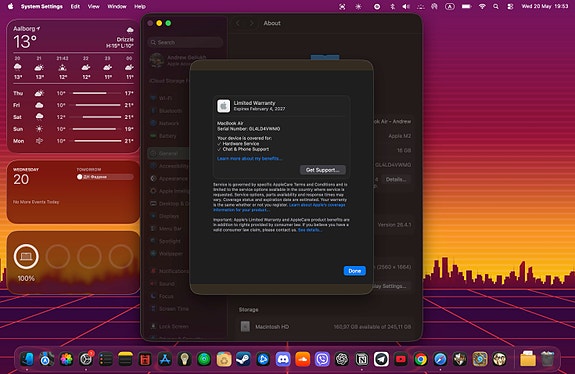Open Google Chrome from the Dock

click(x=421, y=359)
